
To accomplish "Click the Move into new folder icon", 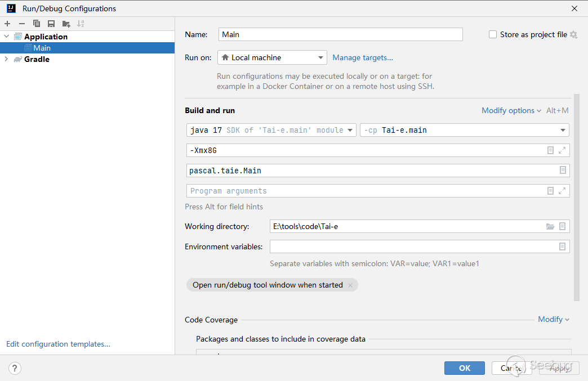I will [x=66, y=24].
